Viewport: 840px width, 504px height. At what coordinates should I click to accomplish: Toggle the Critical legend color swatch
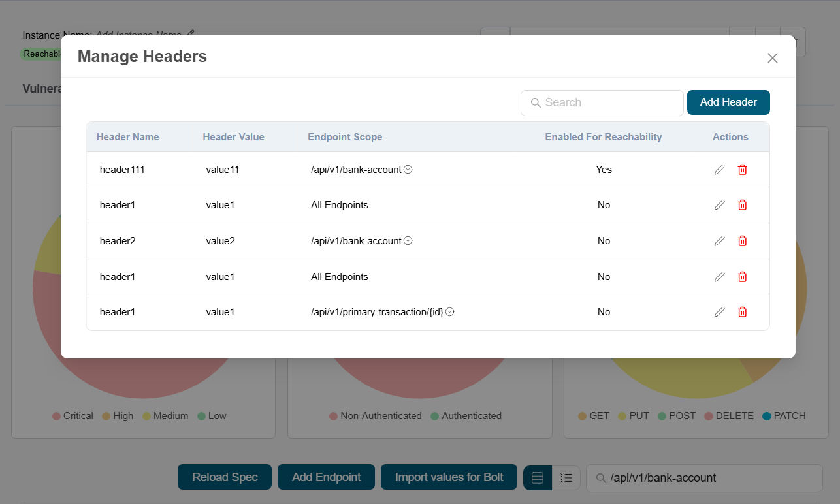tap(56, 416)
